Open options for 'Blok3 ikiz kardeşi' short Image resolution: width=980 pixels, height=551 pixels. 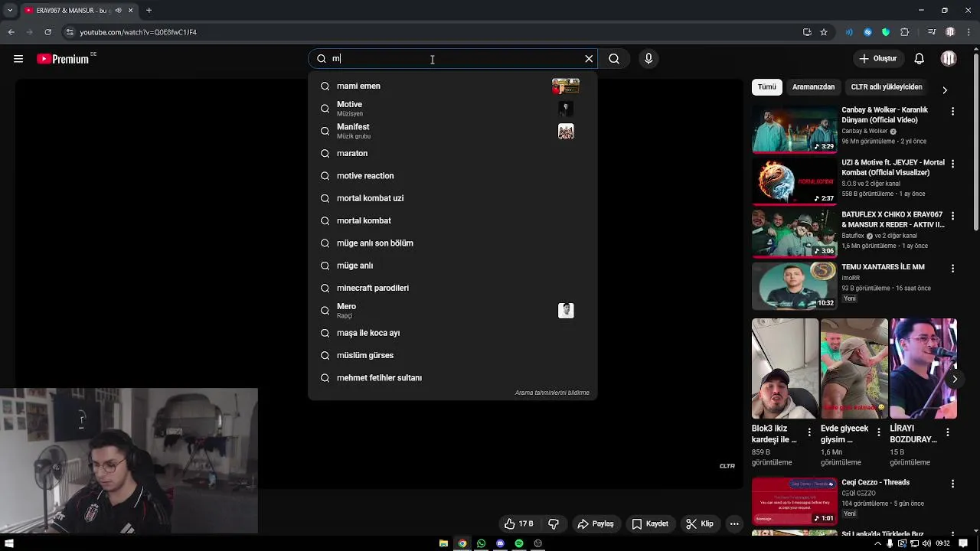[x=809, y=432]
